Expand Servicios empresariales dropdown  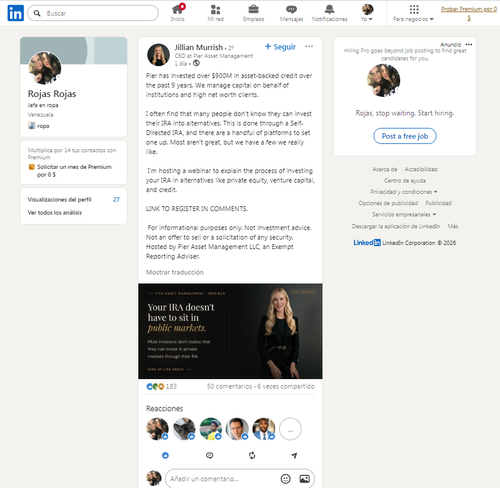pyautogui.click(x=404, y=214)
